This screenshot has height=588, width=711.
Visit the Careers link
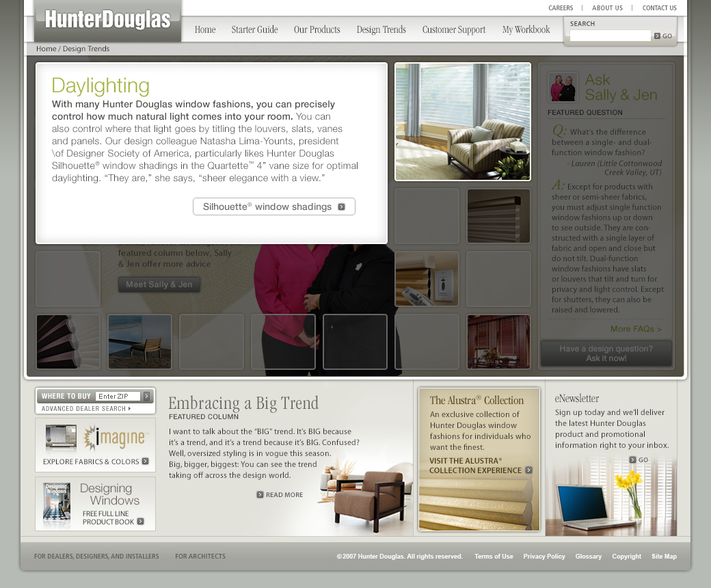tap(561, 8)
